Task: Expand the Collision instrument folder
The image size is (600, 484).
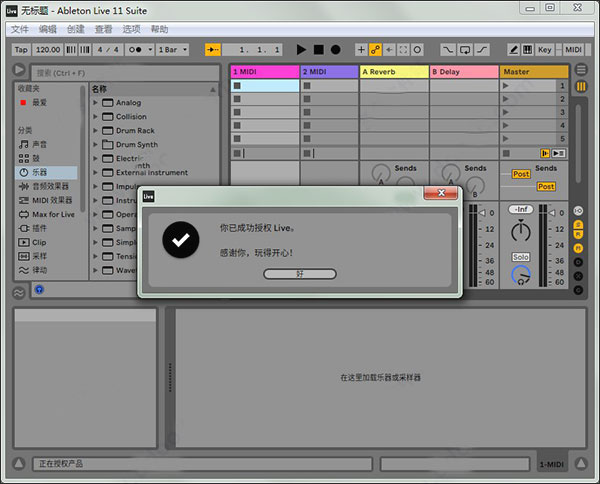Action: click(95, 116)
